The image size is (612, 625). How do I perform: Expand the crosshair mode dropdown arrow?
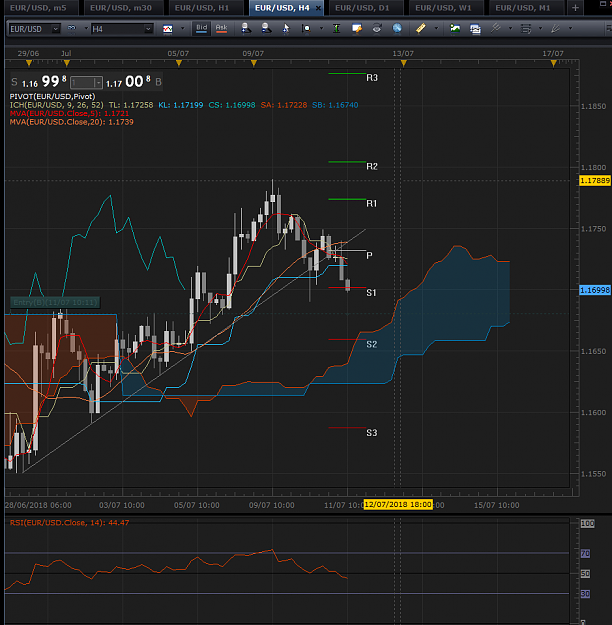pyautogui.click(x=321, y=28)
